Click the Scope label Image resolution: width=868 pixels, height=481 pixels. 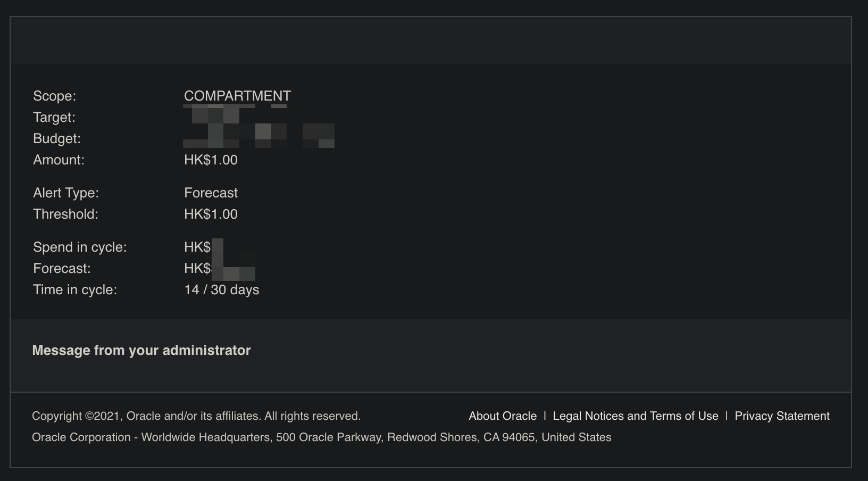pos(55,96)
